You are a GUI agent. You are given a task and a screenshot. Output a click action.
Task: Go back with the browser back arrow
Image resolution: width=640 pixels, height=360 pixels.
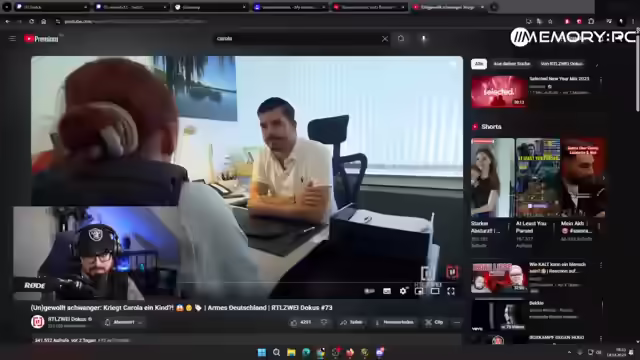tap(7, 21)
